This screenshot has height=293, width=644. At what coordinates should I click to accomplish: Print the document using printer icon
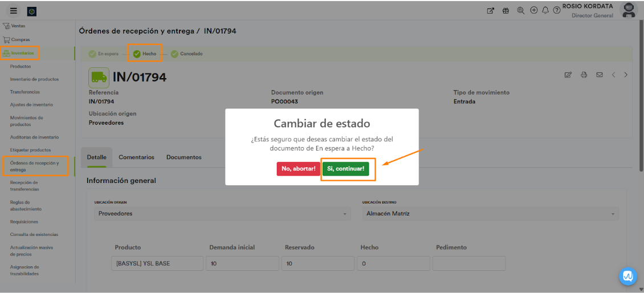click(x=584, y=75)
